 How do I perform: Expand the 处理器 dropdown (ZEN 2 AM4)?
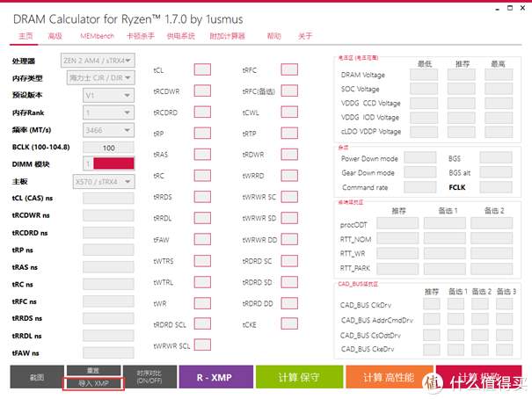click(x=98, y=61)
